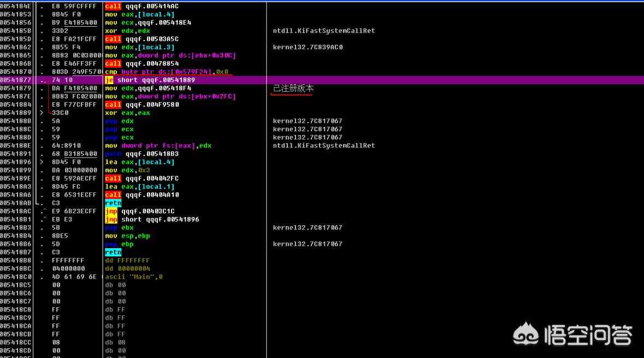Click the call qqqf.004042FC line

point(141,179)
